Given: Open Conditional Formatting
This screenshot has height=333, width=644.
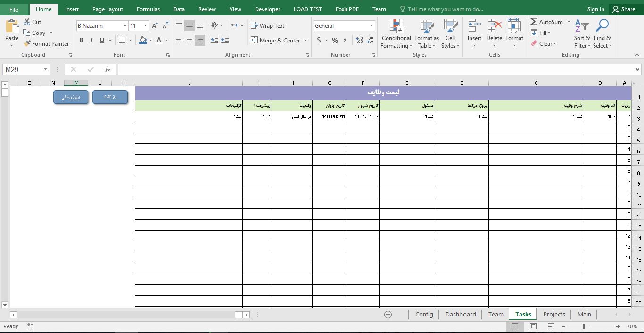Looking at the screenshot, I should (x=396, y=34).
